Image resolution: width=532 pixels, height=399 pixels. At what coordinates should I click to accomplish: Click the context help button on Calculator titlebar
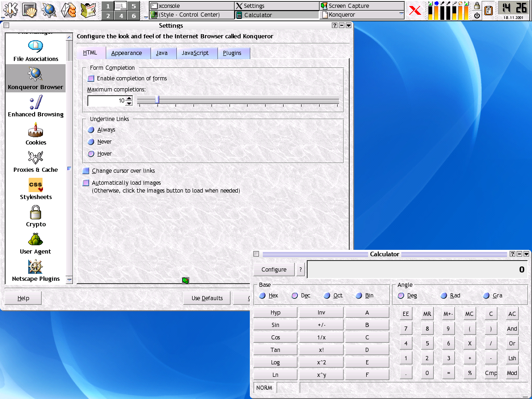click(512, 254)
